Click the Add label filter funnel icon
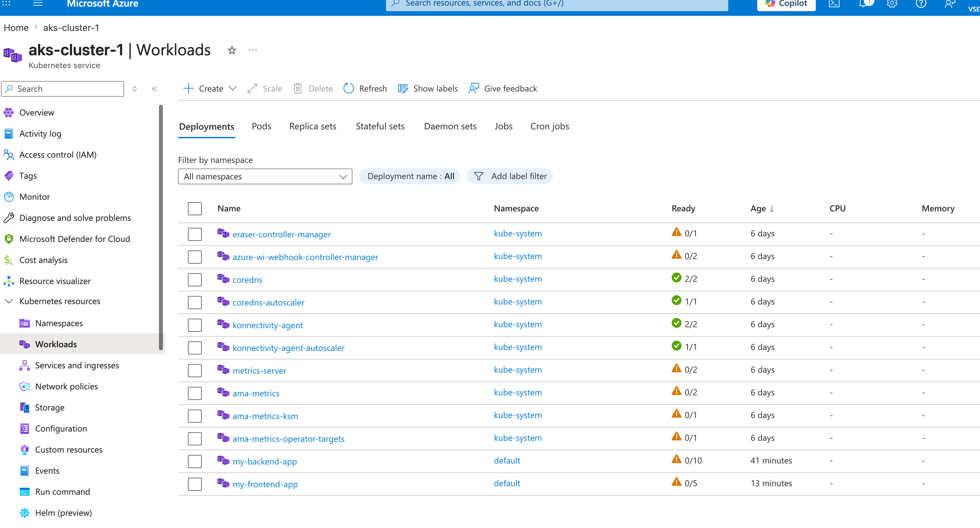 pos(478,176)
